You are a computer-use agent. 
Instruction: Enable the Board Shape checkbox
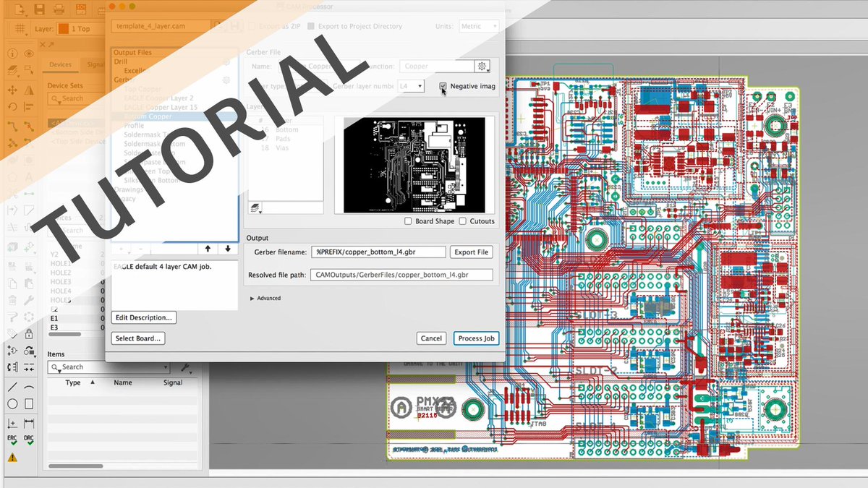click(408, 221)
